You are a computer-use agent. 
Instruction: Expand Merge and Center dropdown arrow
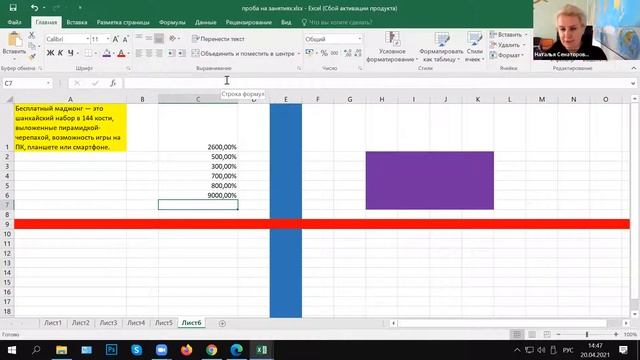tap(298, 53)
